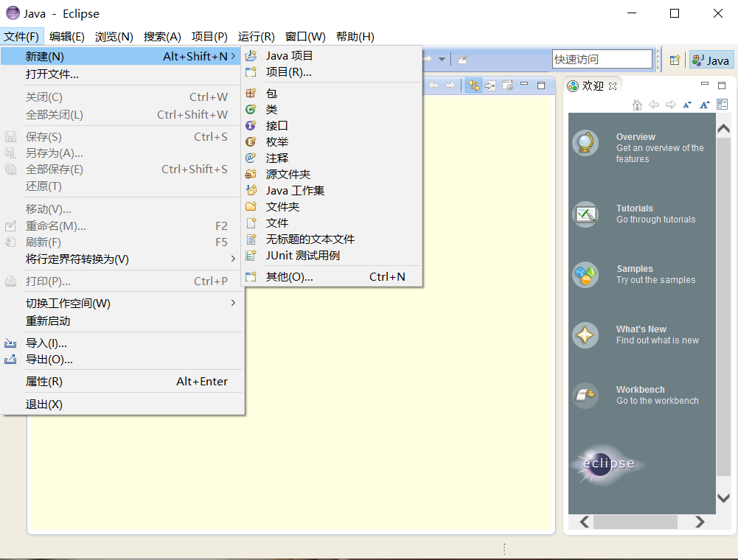The image size is (738, 560).
Task: Click the reduce font size icon
Action: coord(688,105)
